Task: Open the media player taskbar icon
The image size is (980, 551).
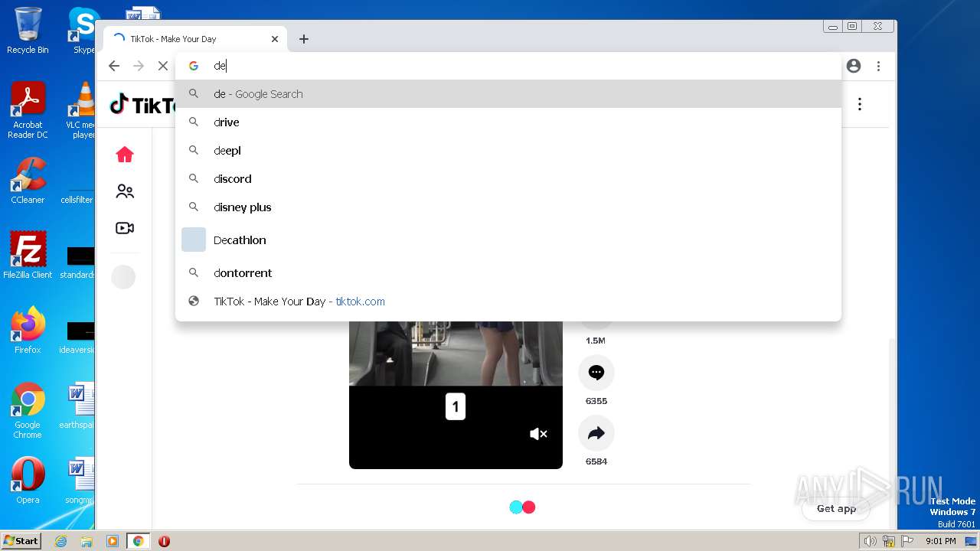Action: pos(112,541)
